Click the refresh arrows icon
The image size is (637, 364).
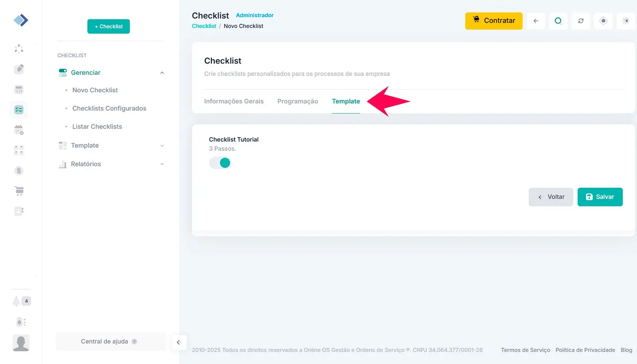pyautogui.click(x=581, y=21)
